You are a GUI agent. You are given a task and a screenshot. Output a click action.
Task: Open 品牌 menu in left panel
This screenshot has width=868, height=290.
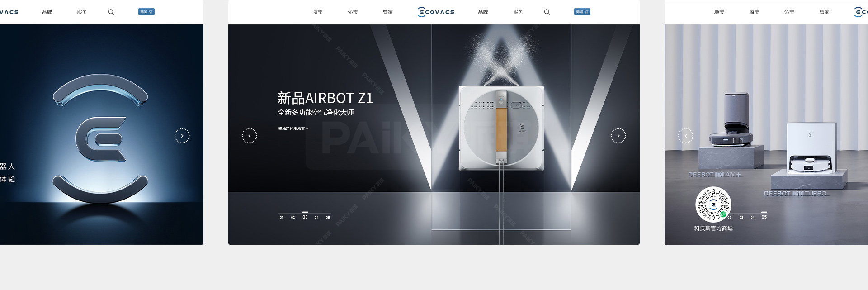47,12
